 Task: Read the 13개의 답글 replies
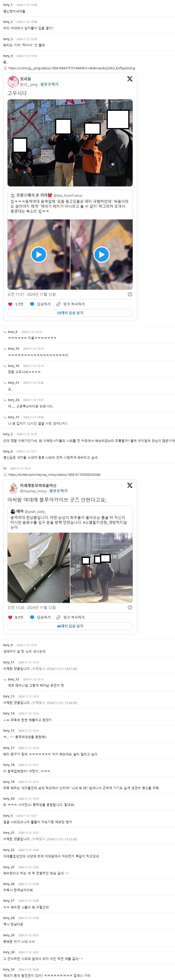[70, 313]
